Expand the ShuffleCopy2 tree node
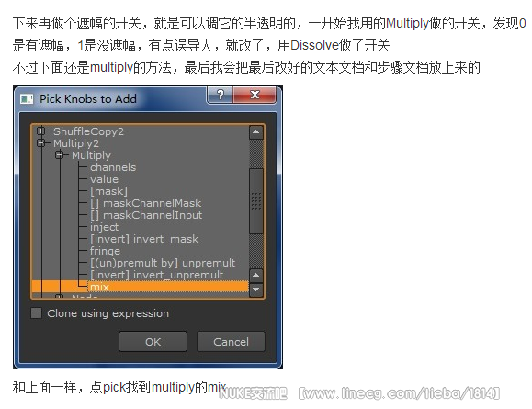The image size is (532, 409). point(41,131)
